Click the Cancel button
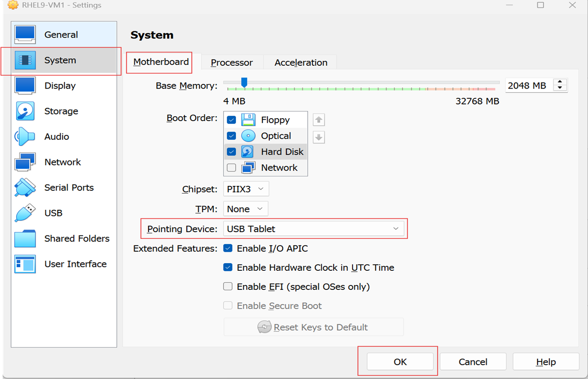Viewport: 588px width, 379px height. pyautogui.click(x=473, y=362)
